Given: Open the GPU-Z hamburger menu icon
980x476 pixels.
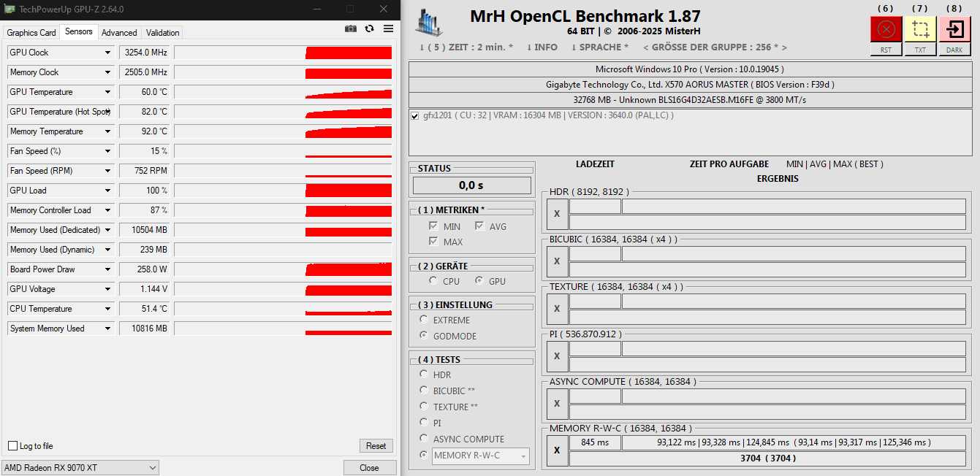Looking at the screenshot, I should pos(388,28).
